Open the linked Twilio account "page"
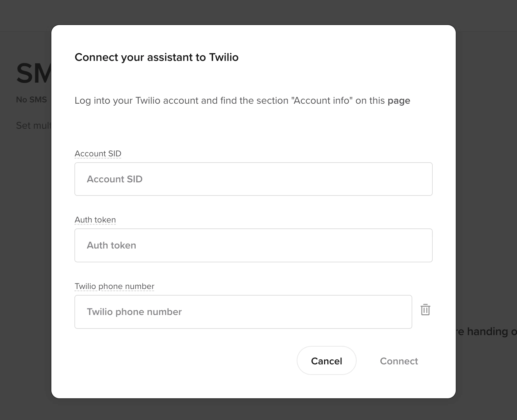Image resolution: width=517 pixels, height=420 pixels. click(399, 101)
